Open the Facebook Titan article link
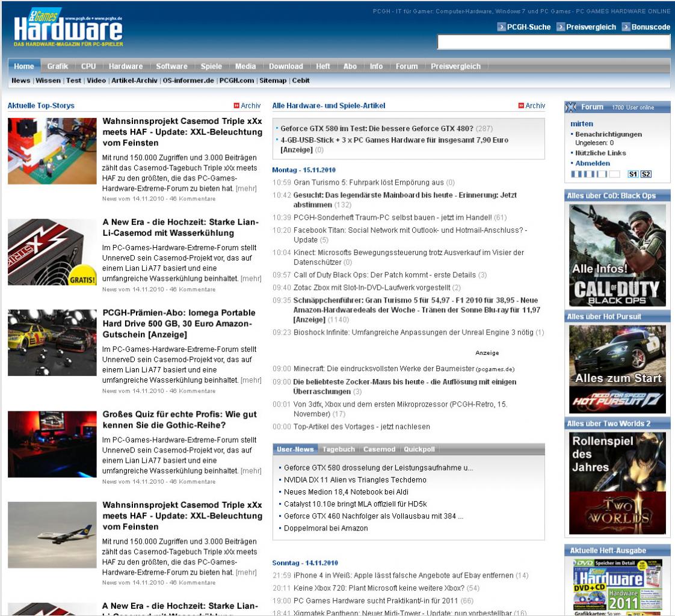 (x=410, y=235)
